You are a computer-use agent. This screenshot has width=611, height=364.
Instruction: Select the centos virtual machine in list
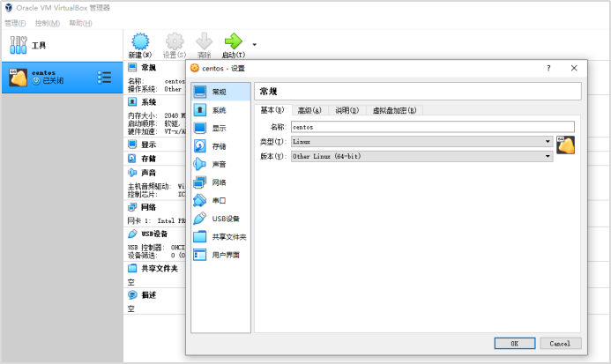click(x=63, y=78)
